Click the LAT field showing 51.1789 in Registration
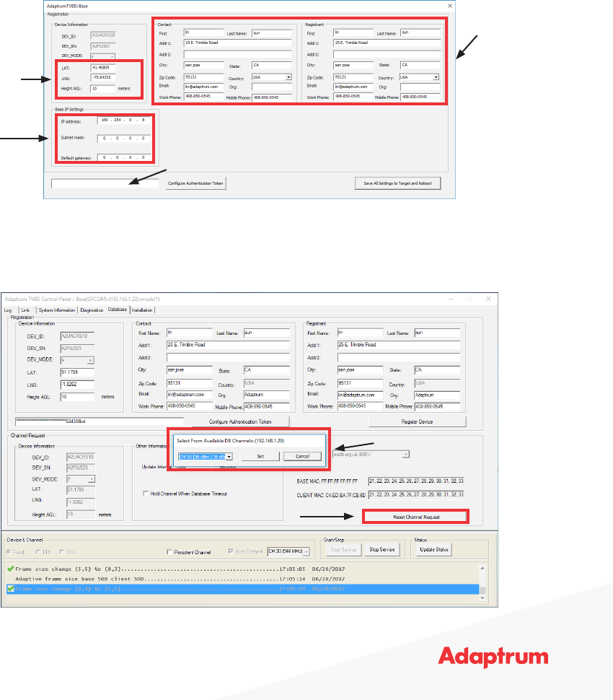Viewport: 613px width, 700px height. (77, 372)
